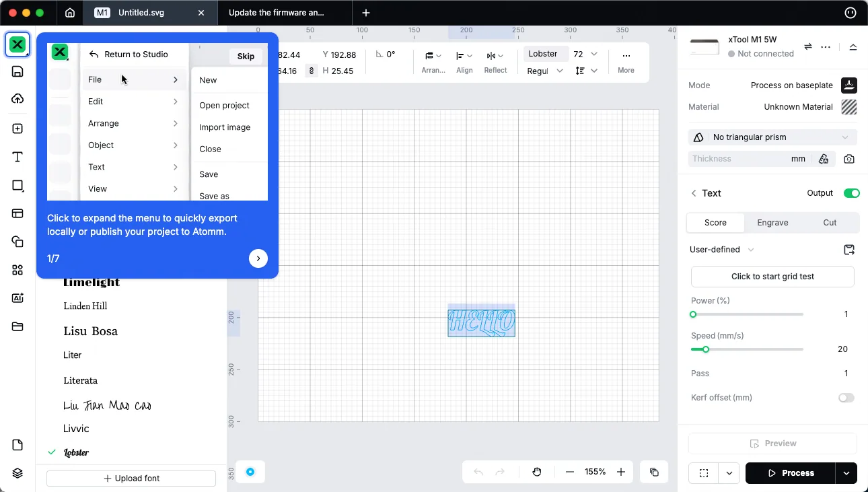Click the Layers icon at bottom left
The width and height of the screenshot is (868, 492).
[x=17, y=473]
